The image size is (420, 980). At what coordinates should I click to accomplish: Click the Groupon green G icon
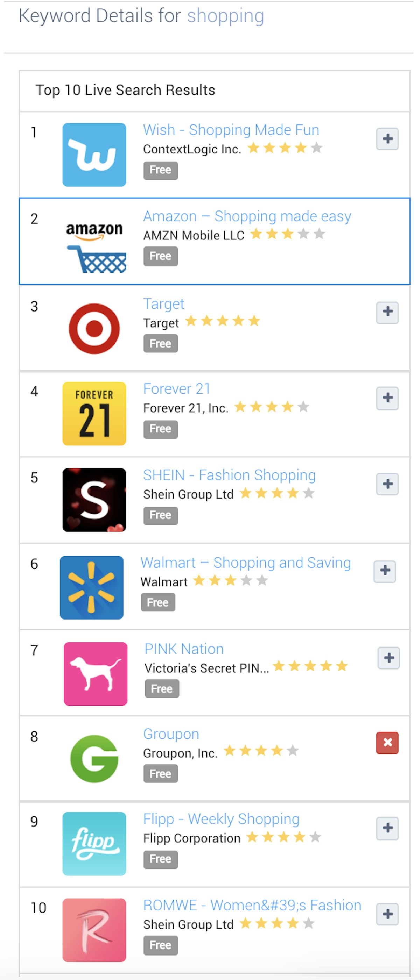[94, 758]
